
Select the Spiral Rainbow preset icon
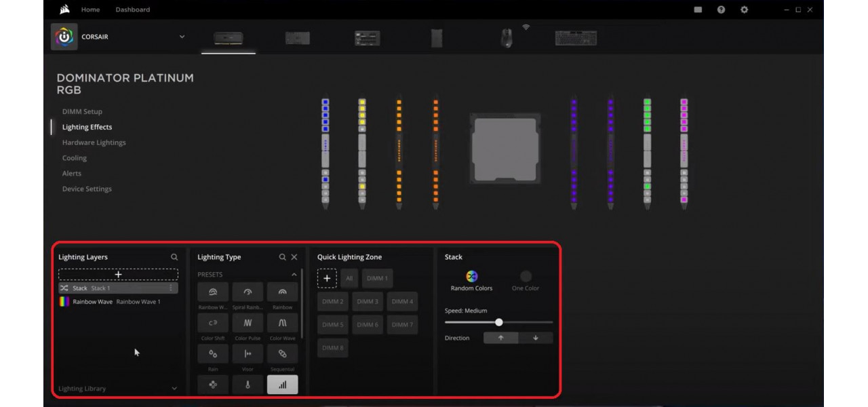point(248,292)
